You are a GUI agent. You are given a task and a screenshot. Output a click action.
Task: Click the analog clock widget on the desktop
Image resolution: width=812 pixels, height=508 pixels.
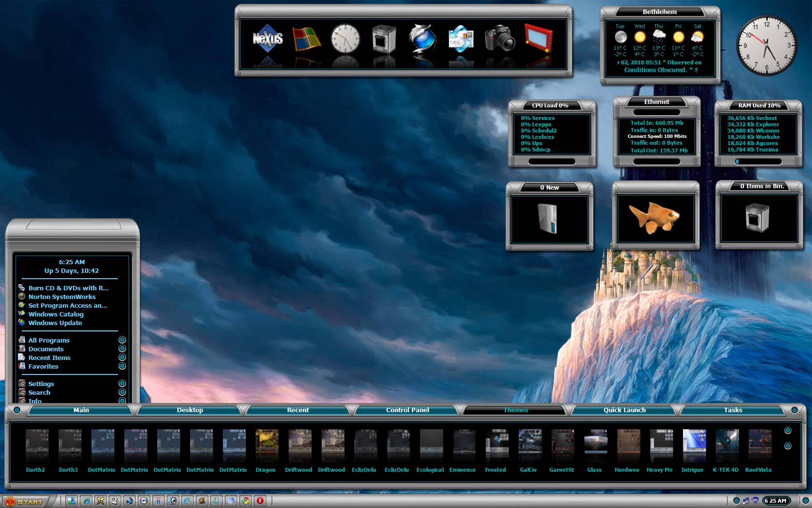(766, 46)
